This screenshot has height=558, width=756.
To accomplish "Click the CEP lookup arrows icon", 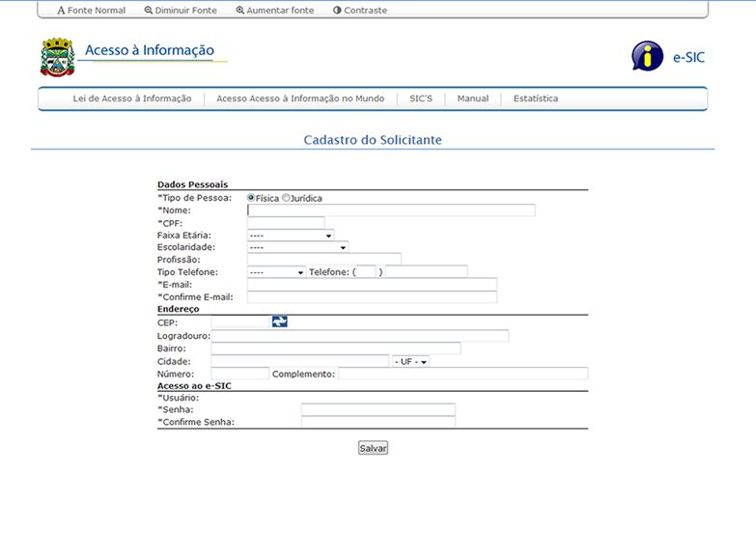I will [280, 321].
